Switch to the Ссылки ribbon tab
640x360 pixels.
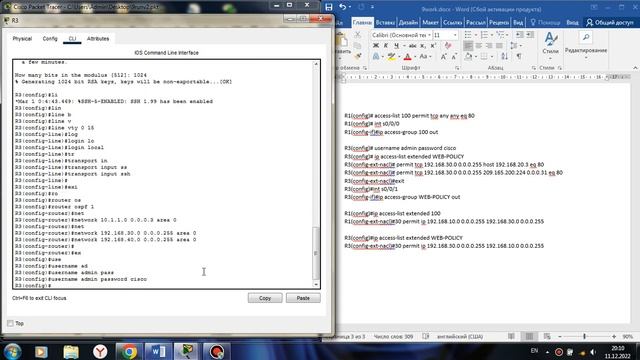(x=452, y=22)
